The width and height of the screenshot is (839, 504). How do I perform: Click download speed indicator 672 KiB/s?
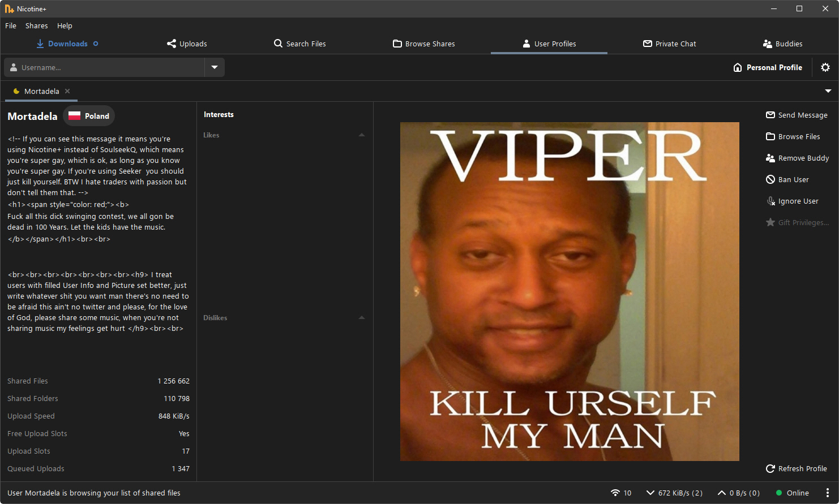(x=674, y=493)
